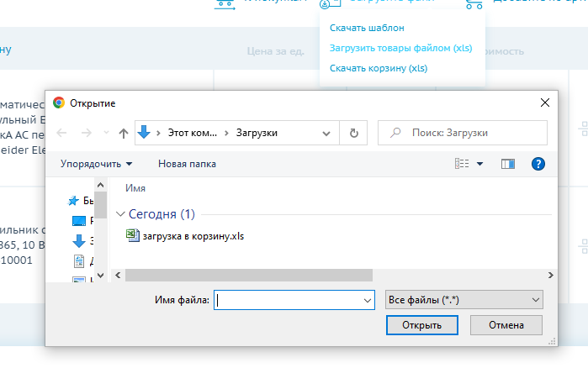
Task: Click cart icon at top right of page
Action: click(x=474, y=3)
